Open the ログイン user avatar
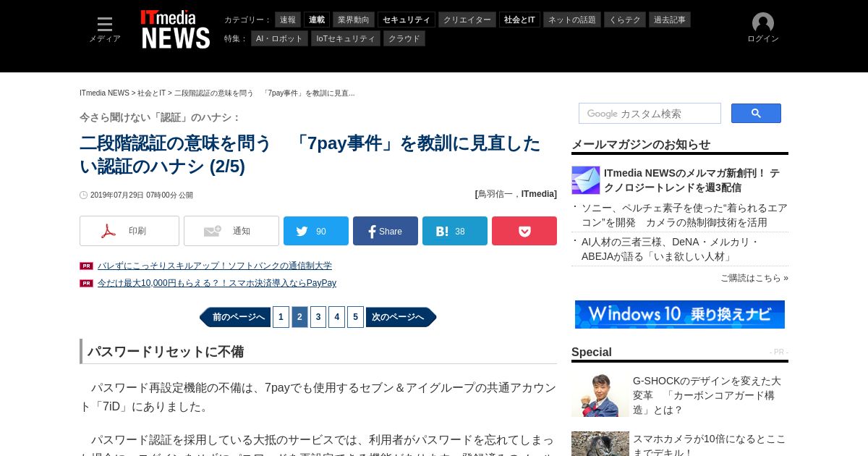Viewport: 868px width, 456px height. click(x=763, y=28)
